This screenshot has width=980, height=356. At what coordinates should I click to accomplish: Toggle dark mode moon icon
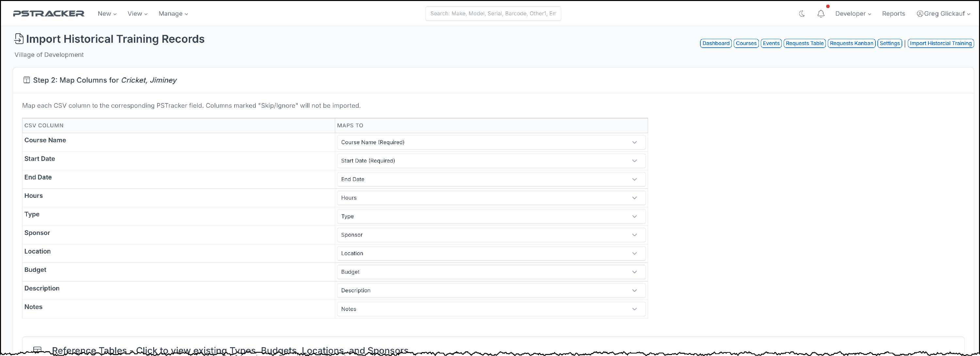click(x=802, y=14)
